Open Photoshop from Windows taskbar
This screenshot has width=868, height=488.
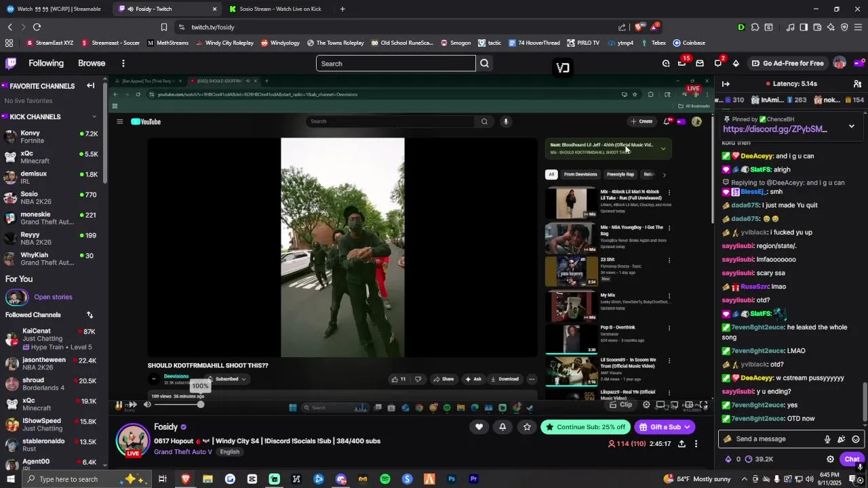pyautogui.click(x=452, y=479)
